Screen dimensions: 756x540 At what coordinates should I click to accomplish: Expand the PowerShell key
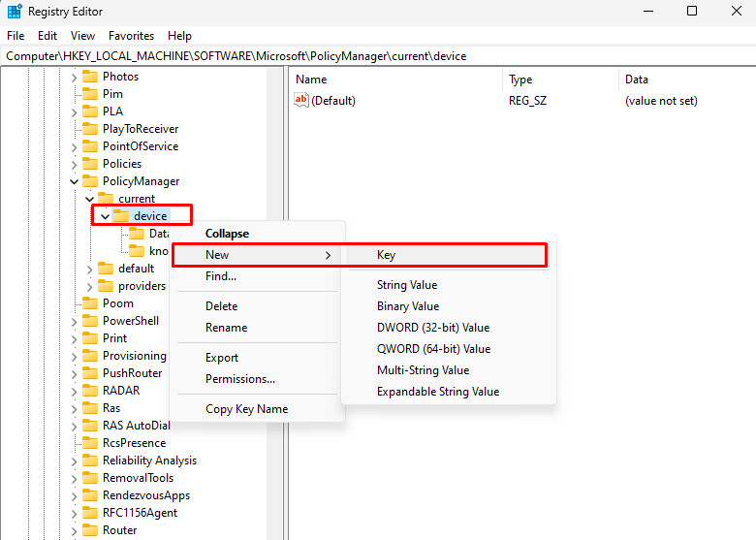coord(74,322)
